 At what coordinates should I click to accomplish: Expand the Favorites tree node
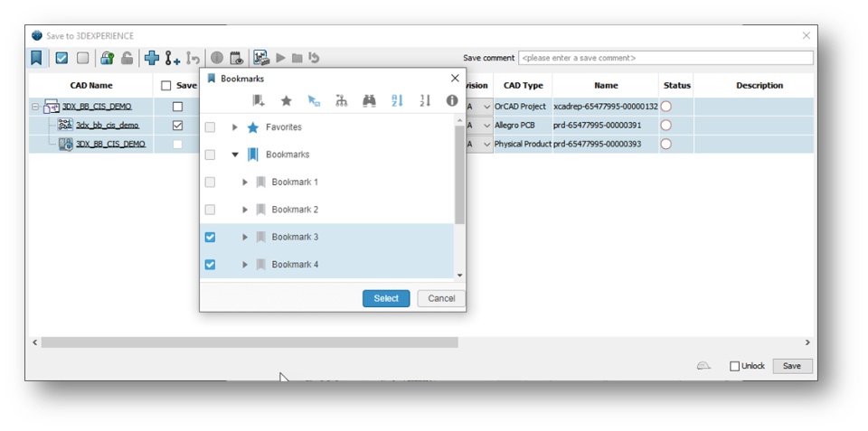coord(235,127)
